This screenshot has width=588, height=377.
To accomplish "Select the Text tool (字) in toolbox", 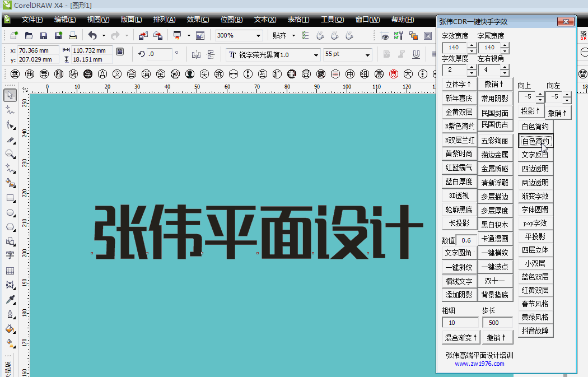I will tap(10, 255).
